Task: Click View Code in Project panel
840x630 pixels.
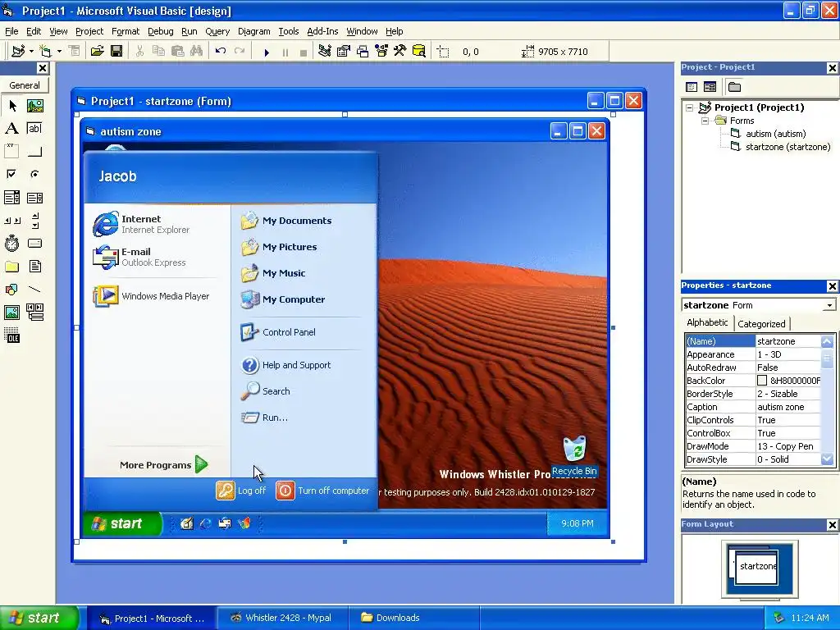Action: pos(692,87)
